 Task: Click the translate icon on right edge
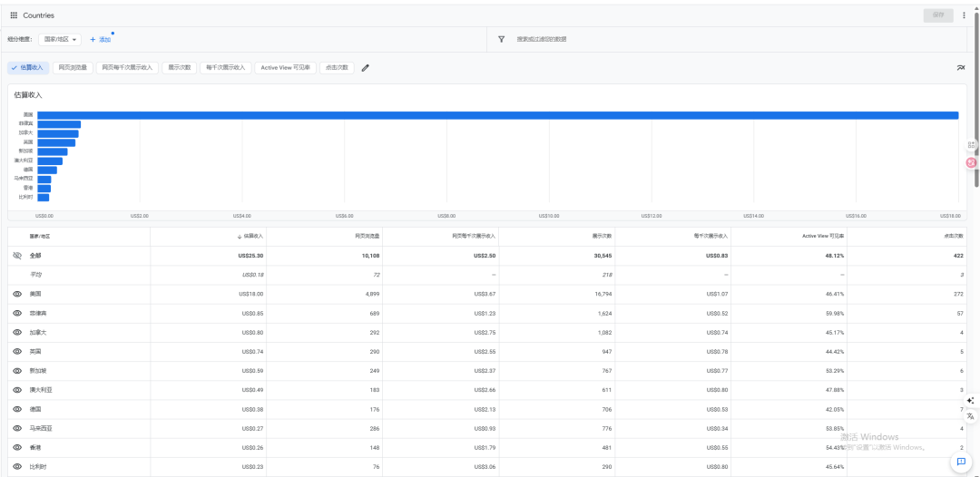click(971, 415)
